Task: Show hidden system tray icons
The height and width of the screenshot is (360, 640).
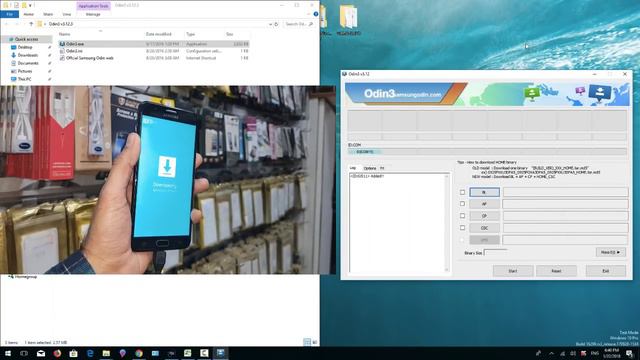Action: 551,353
